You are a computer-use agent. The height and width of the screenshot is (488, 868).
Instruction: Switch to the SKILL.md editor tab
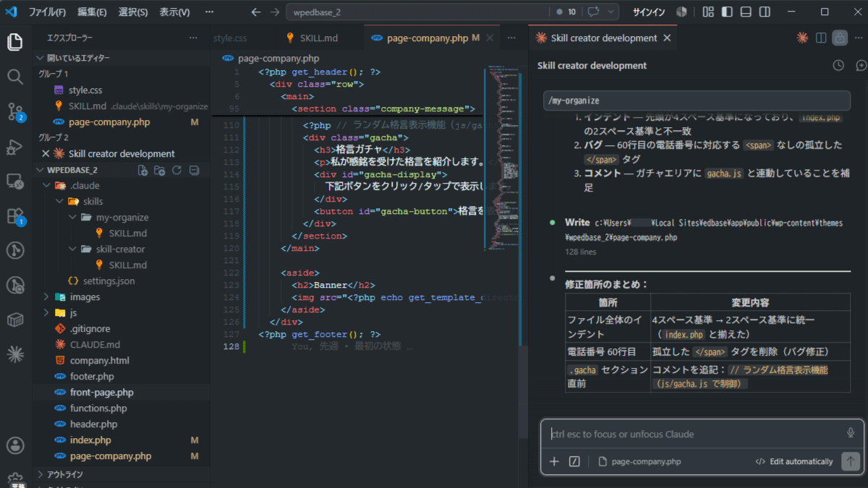click(x=320, y=38)
